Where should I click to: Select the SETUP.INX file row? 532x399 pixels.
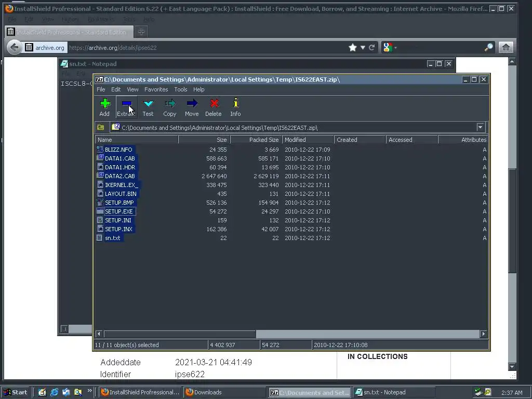pos(291,229)
